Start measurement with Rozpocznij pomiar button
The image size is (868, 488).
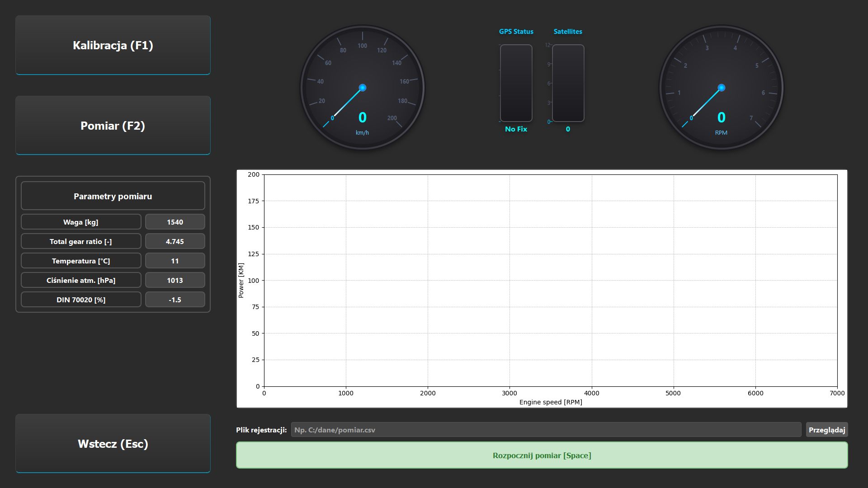click(x=542, y=455)
